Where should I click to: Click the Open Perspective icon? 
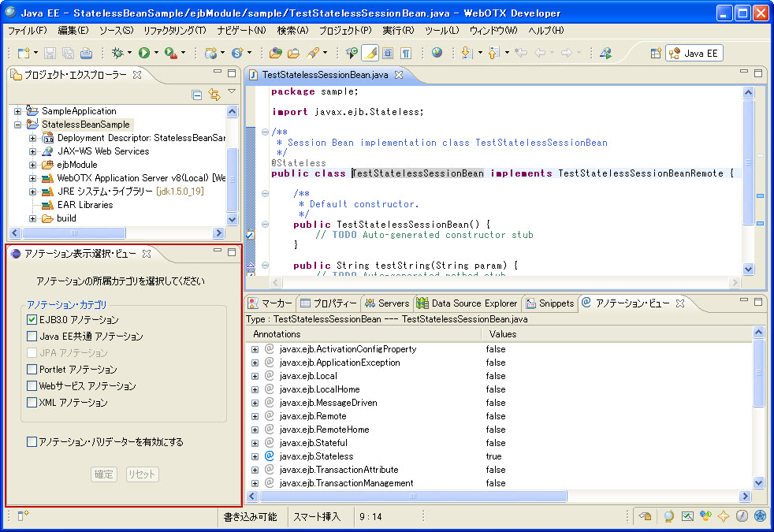click(655, 53)
